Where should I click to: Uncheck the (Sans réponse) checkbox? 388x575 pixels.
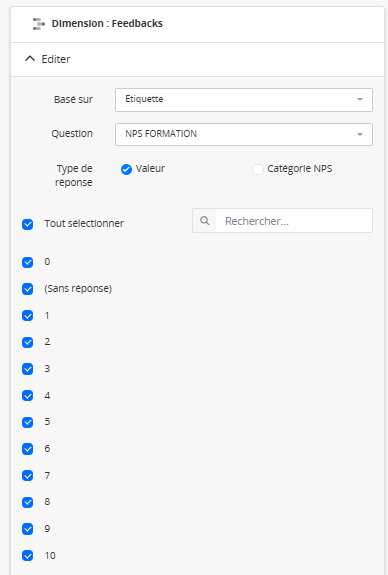28,289
